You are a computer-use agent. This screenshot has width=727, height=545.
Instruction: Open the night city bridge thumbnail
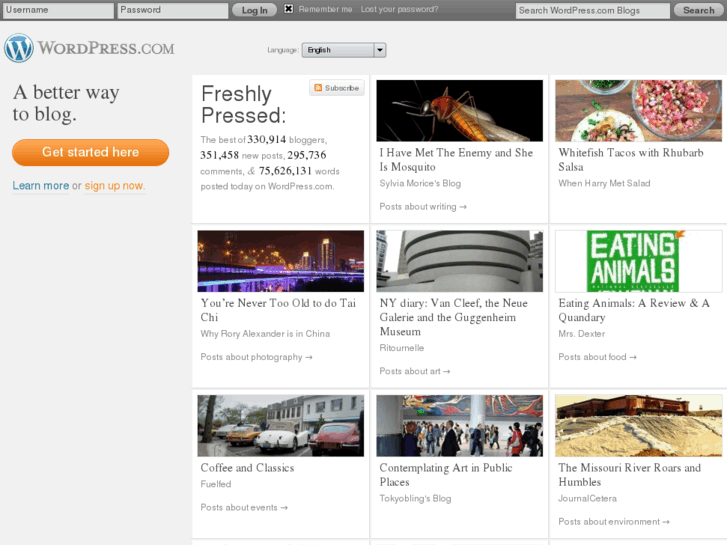pos(281,261)
